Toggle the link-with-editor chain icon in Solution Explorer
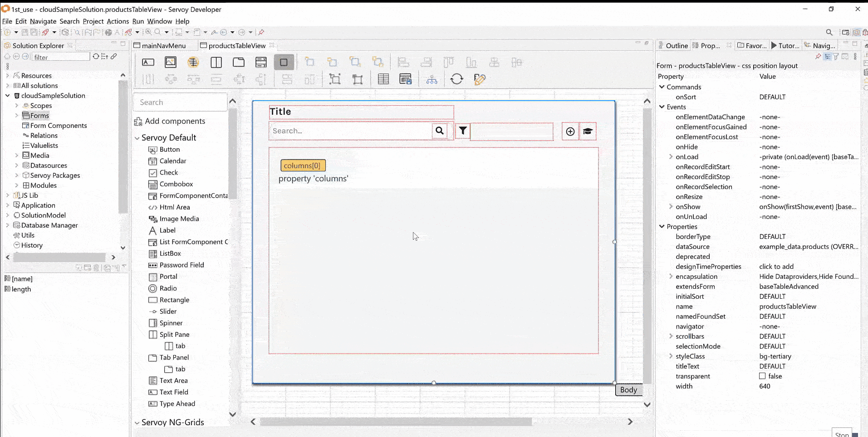 tap(114, 57)
